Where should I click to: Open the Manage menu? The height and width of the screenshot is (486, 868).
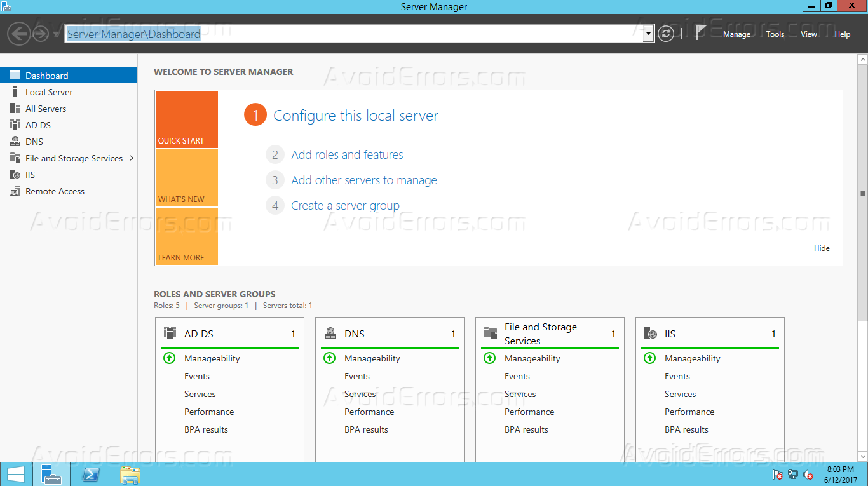(736, 34)
